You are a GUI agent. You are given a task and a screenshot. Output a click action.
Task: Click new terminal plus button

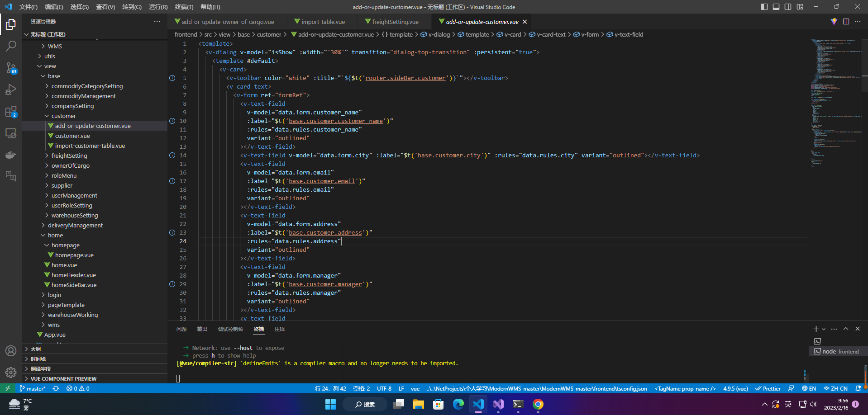click(816, 329)
